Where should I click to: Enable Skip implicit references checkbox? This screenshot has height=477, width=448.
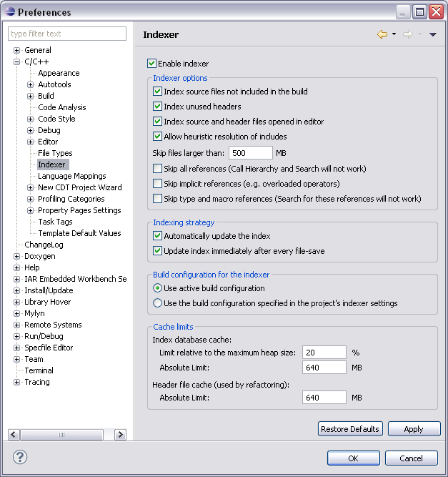157,184
